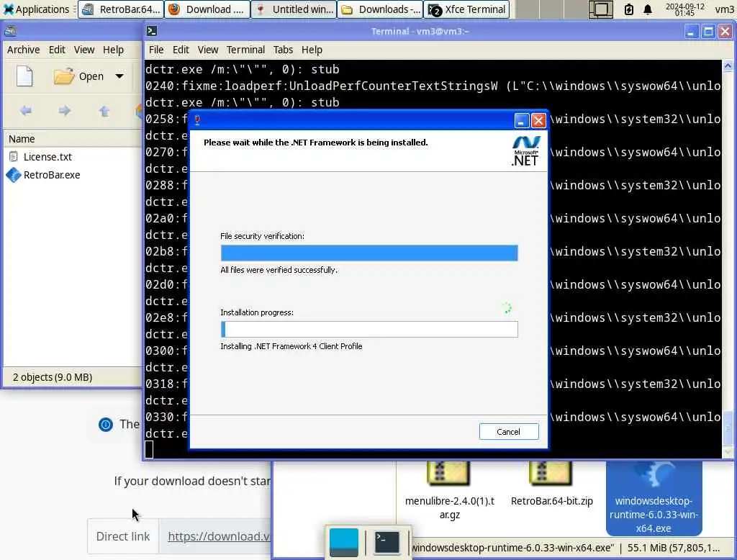Open Edit menu in archive manager
Screen dimensions: 737x560
tap(58, 50)
